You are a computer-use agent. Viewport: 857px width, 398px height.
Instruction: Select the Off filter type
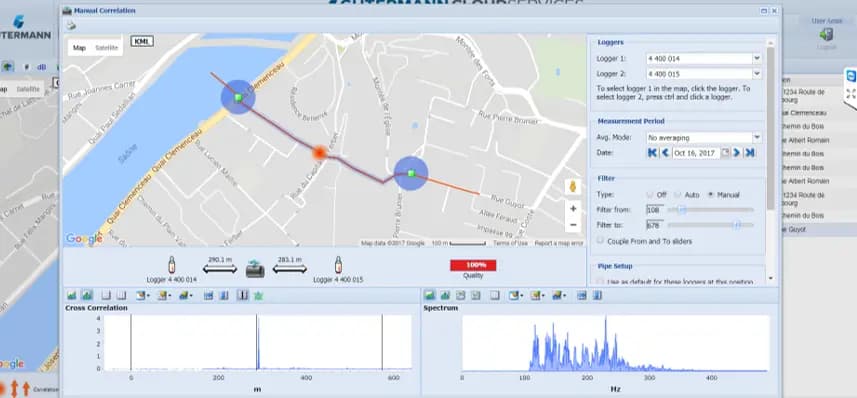[650, 195]
